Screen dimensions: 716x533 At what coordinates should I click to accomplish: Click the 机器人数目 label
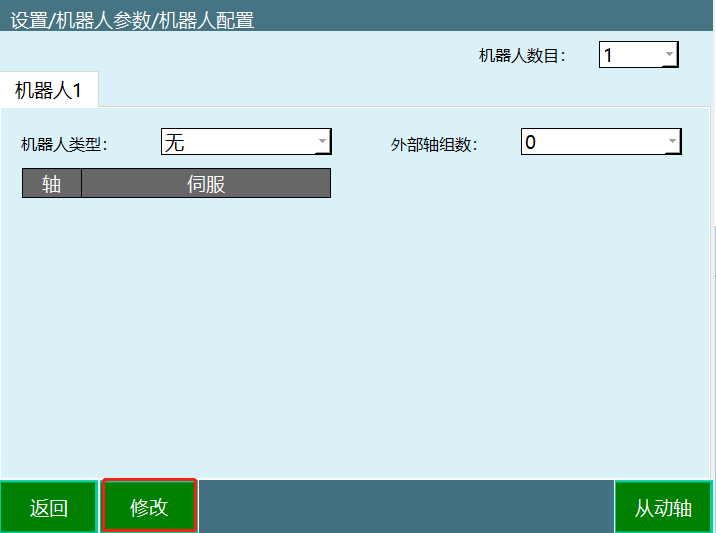coord(522,56)
